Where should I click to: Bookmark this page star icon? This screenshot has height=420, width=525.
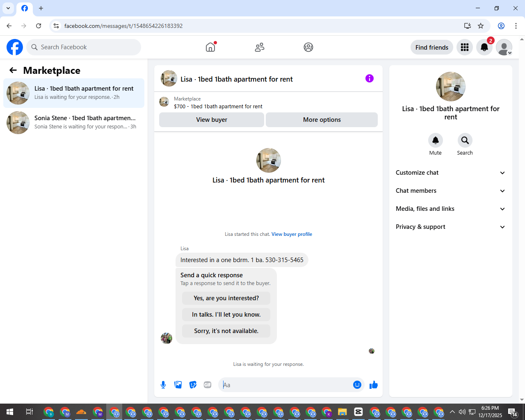point(481,26)
